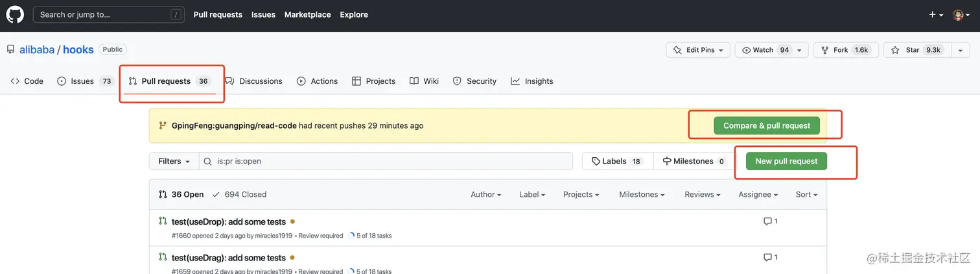Click the New pull request button
Image resolution: width=980 pixels, height=274 pixels.
[786, 161]
